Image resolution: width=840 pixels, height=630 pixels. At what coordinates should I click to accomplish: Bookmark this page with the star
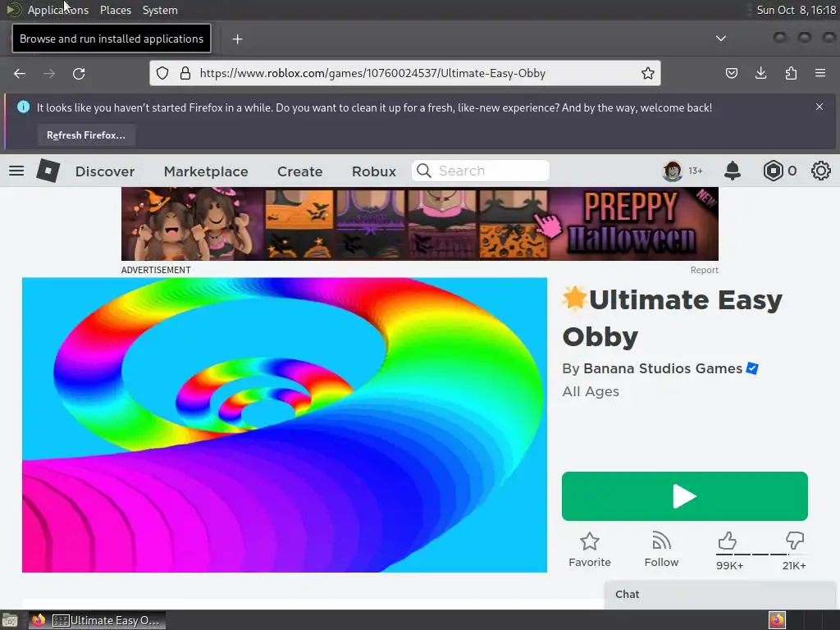pyautogui.click(x=648, y=73)
